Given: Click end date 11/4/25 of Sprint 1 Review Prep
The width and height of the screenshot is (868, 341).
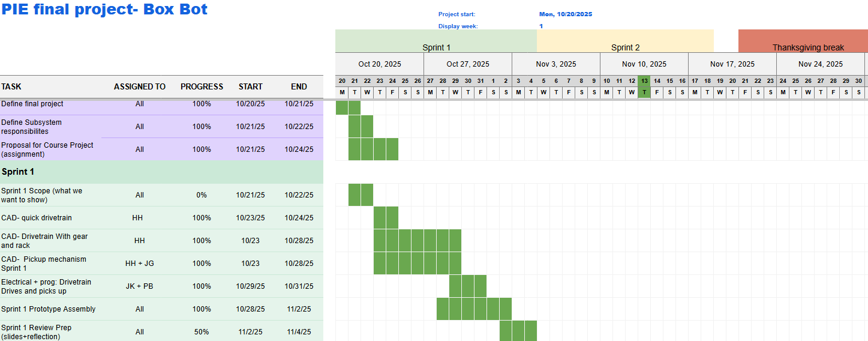Looking at the screenshot, I should click(299, 331).
